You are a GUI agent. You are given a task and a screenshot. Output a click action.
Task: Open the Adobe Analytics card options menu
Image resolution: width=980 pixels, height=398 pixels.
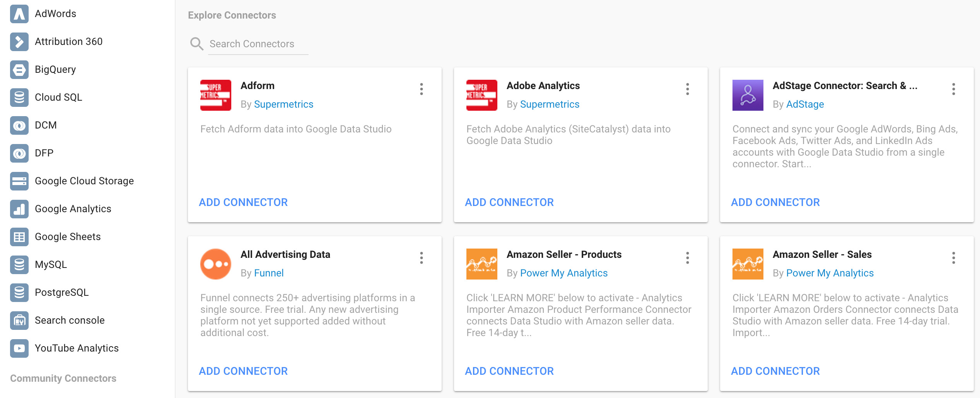[688, 89]
